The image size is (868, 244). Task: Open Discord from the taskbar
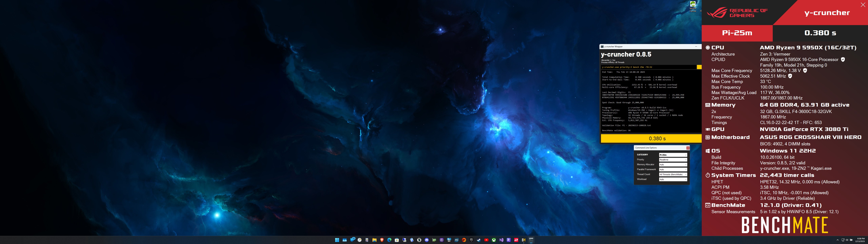[427, 240]
